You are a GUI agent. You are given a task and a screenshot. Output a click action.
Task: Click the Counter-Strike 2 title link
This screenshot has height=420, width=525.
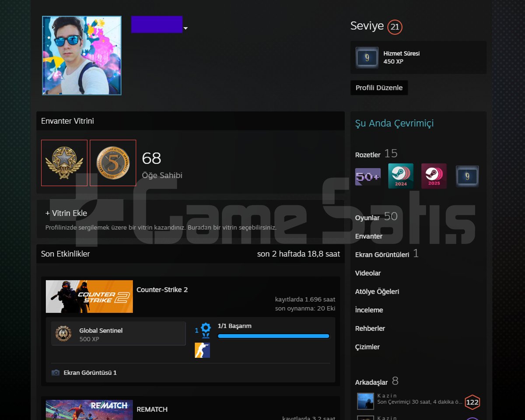click(x=162, y=290)
